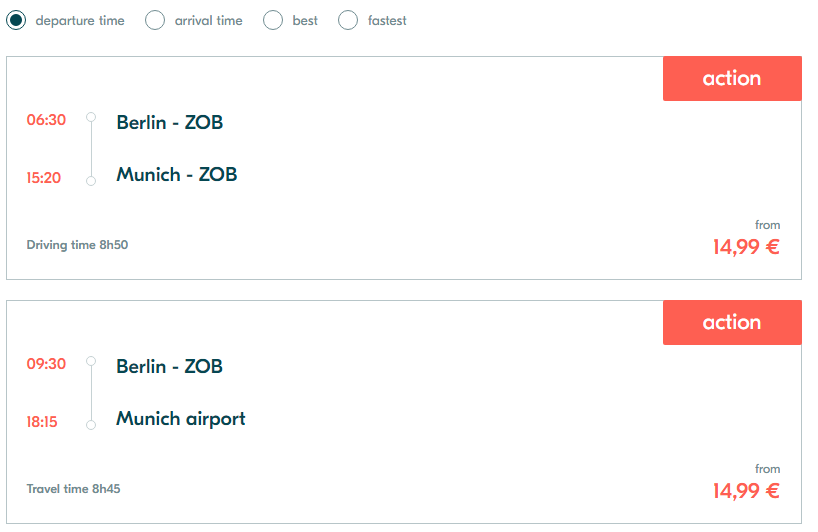Click Berlin - ZOB stop in second card
Image resolution: width=818 pixels, height=532 pixels.
170,366
